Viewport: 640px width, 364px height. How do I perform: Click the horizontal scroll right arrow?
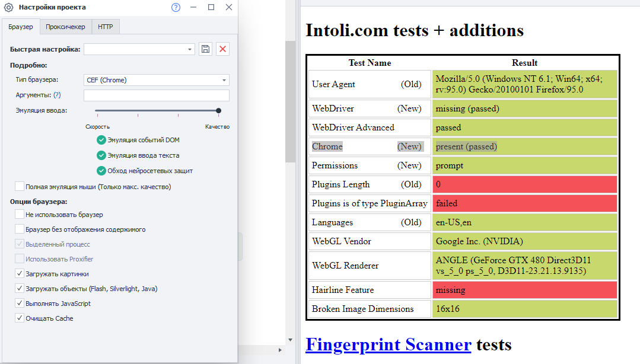click(x=280, y=350)
